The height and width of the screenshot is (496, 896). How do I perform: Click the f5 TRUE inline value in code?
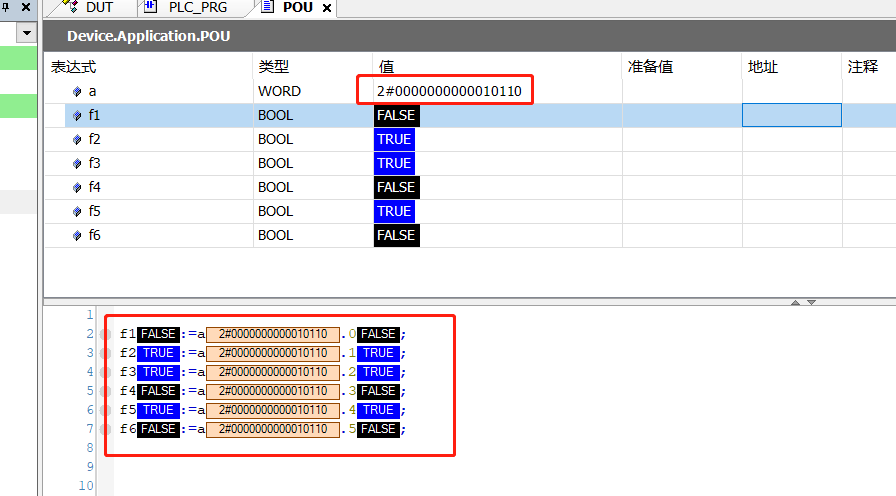[158, 410]
